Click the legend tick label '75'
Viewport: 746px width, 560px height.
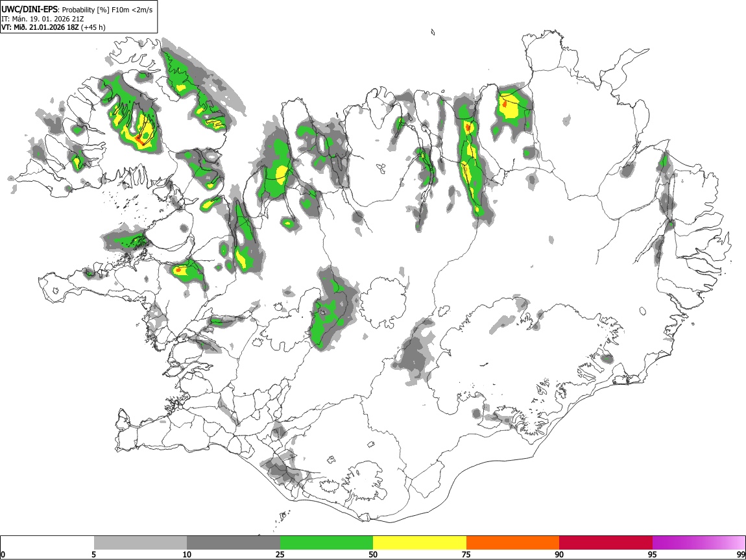pyautogui.click(x=466, y=554)
